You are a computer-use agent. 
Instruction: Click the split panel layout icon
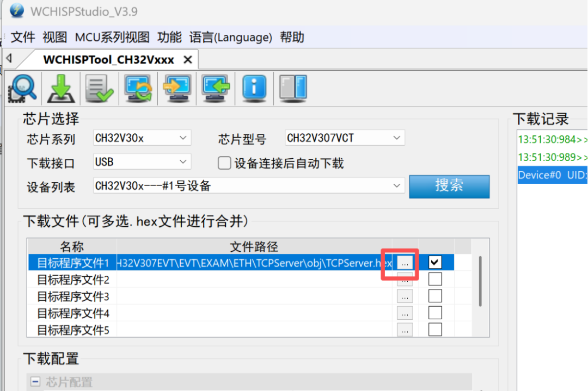tap(293, 89)
